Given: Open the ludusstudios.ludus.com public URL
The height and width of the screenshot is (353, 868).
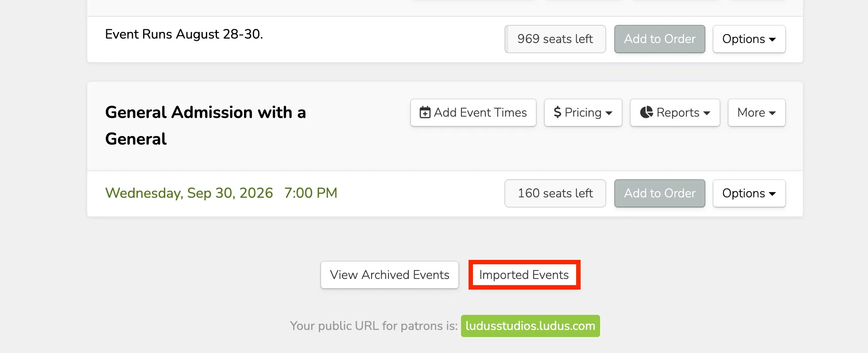Looking at the screenshot, I should [530, 326].
